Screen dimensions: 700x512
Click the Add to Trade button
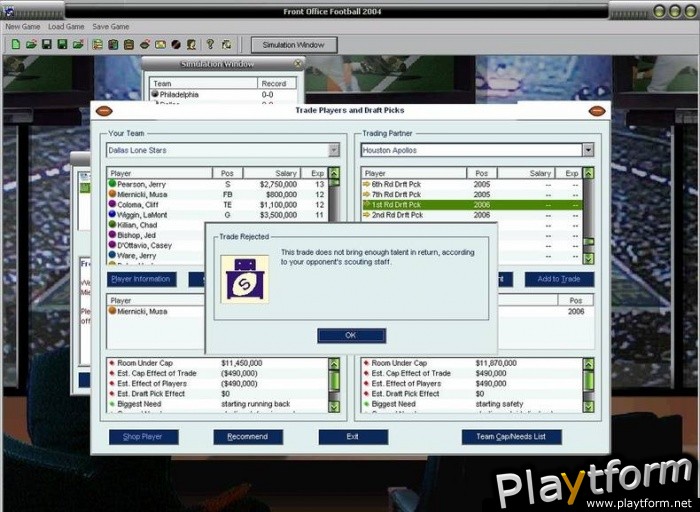pyautogui.click(x=559, y=279)
